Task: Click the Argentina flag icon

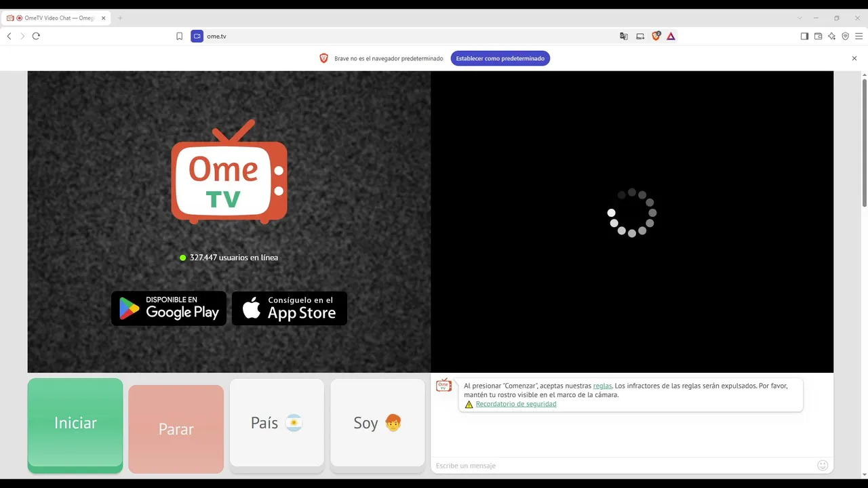Action: tap(294, 424)
